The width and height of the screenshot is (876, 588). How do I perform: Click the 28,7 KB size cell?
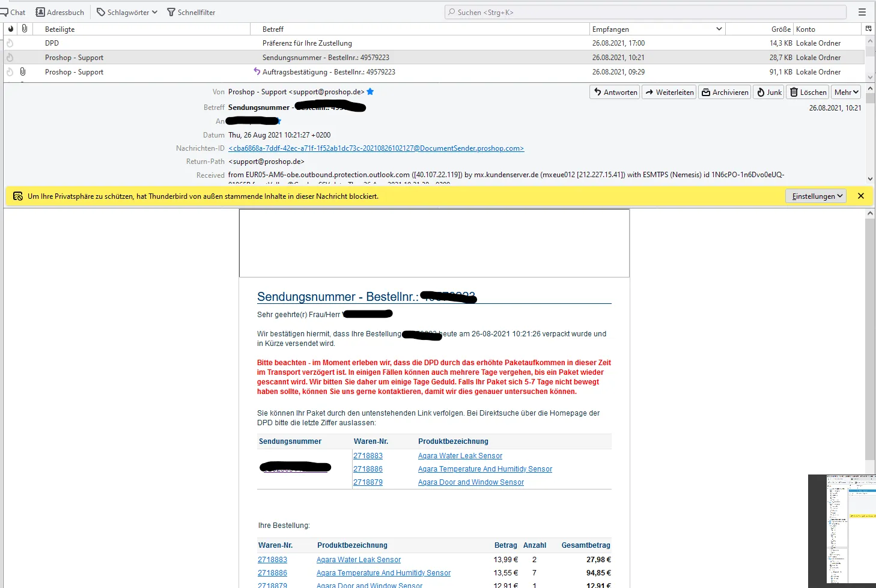780,58
